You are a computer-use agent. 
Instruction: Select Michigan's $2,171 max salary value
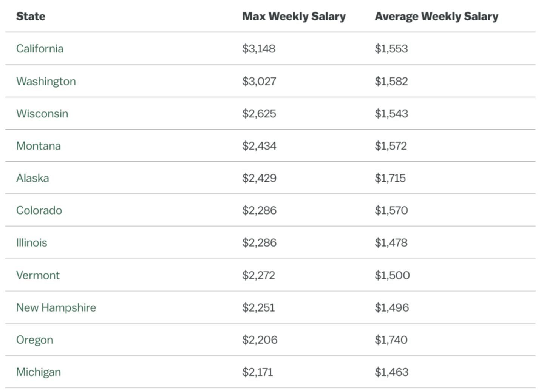click(257, 372)
